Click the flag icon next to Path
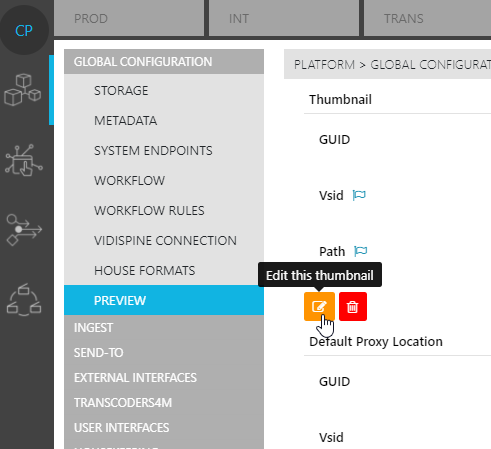491x449 pixels. [x=360, y=251]
